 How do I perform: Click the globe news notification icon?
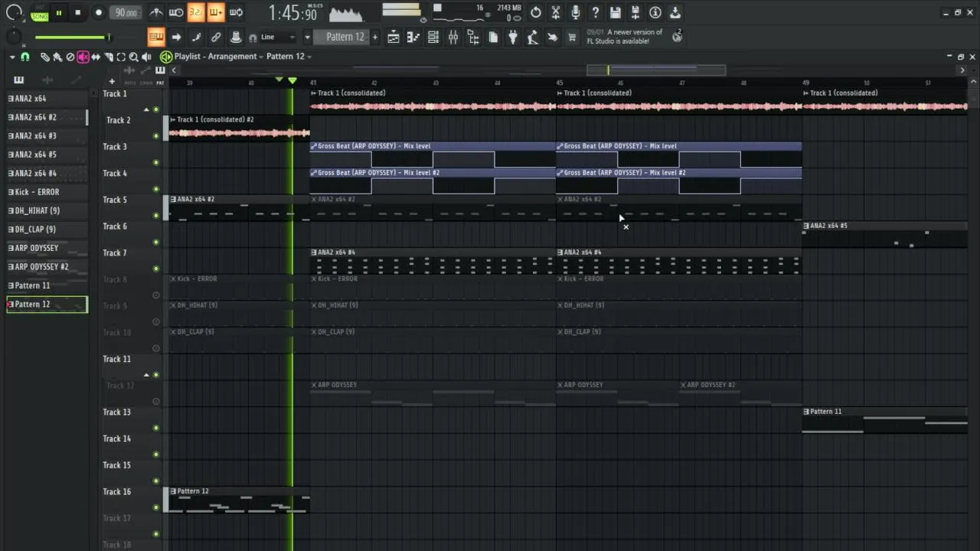click(677, 36)
